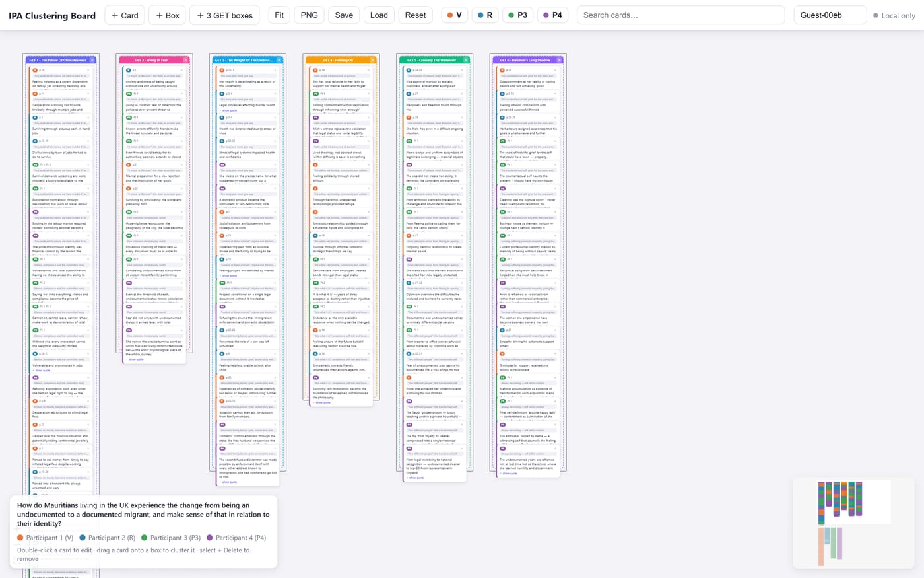Toggle the R participant filter
This screenshot has height=578, width=924.
(485, 15)
